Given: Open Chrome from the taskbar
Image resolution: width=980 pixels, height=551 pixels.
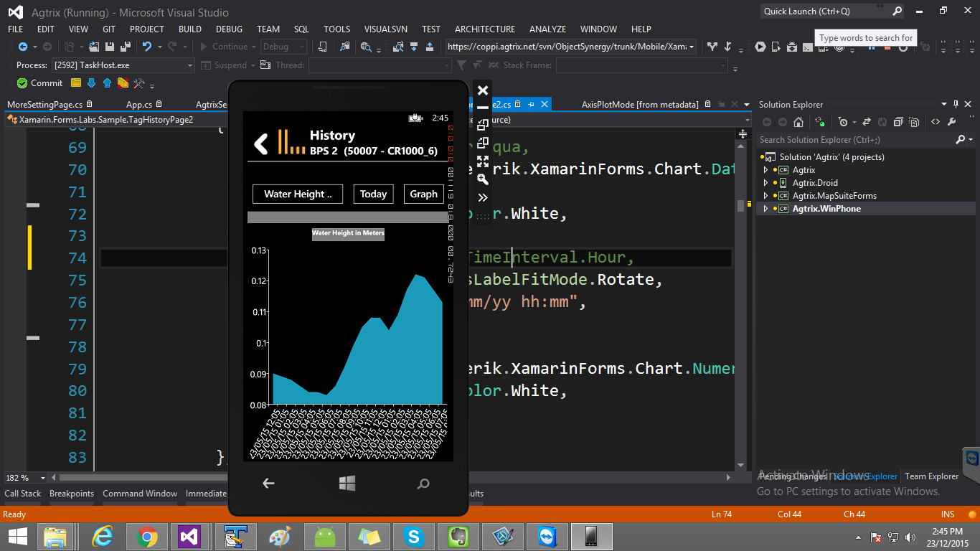Looking at the screenshot, I should click(x=147, y=537).
